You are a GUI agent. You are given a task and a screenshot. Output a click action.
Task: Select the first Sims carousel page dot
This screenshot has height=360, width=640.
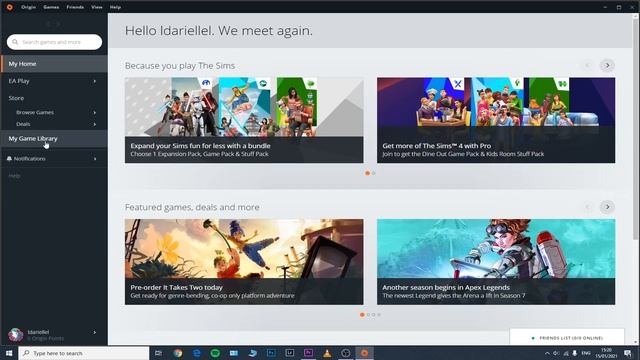point(367,173)
